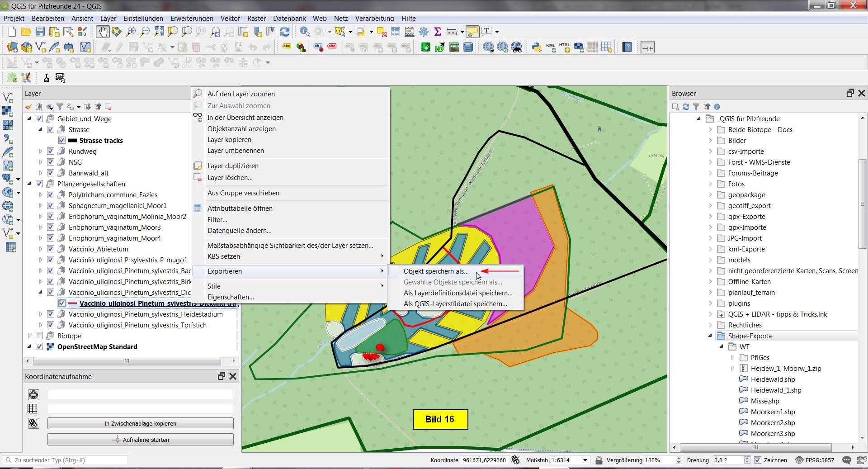Open the DB Manager database icon
This screenshot has height=469, width=868.
point(468,47)
